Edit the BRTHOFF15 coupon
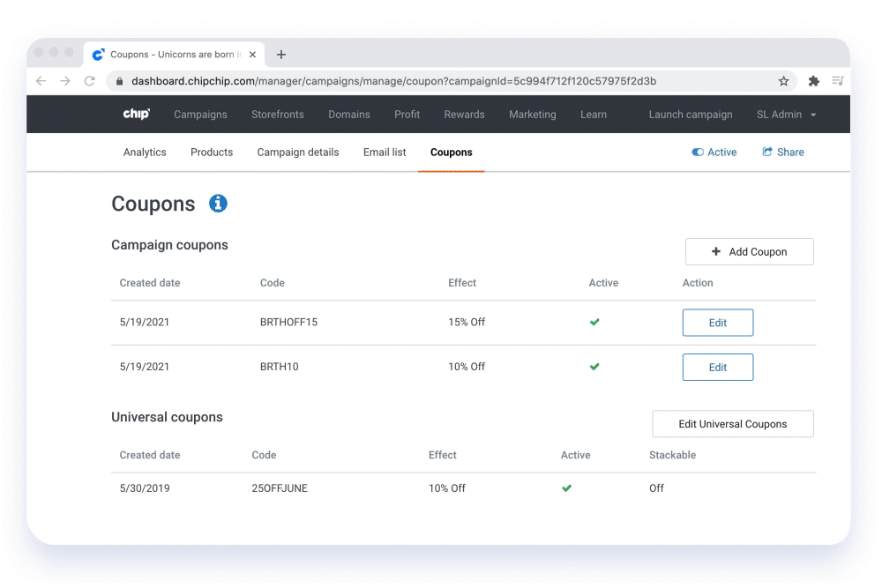 718,323
